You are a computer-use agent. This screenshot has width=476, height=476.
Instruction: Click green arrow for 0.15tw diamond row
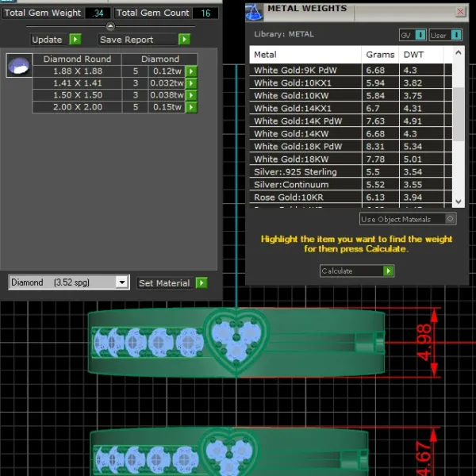(191, 107)
